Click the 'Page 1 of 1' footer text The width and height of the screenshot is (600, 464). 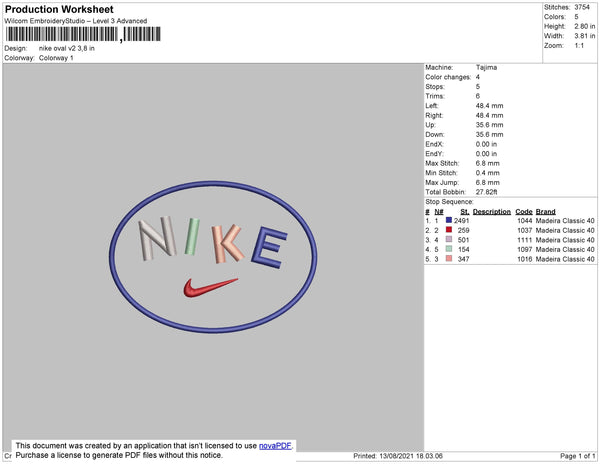coord(578,456)
